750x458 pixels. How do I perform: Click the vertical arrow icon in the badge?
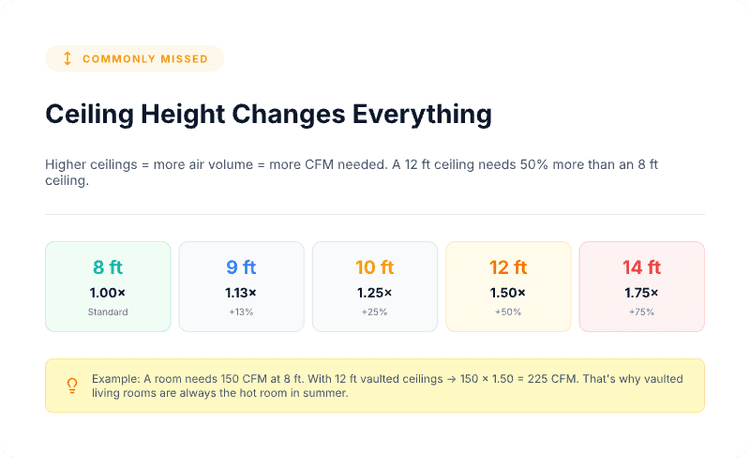coord(67,58)
